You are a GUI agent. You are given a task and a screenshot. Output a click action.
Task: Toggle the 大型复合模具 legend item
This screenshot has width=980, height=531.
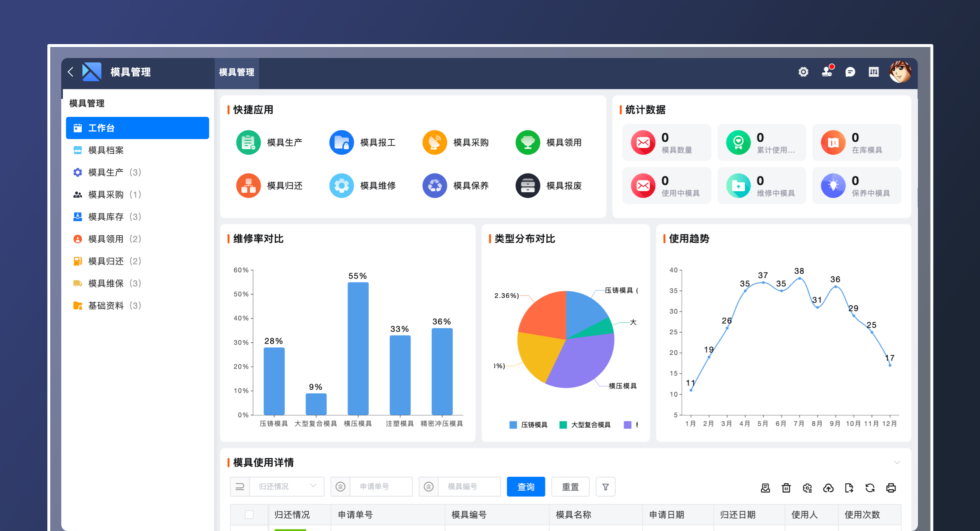pos(586,424)
